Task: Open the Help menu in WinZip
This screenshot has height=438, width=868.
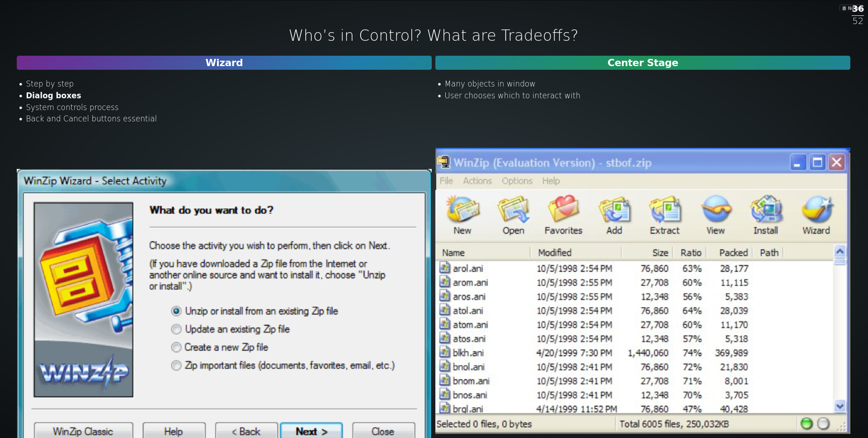Action: pyautogui.click(x=551, y=181)
